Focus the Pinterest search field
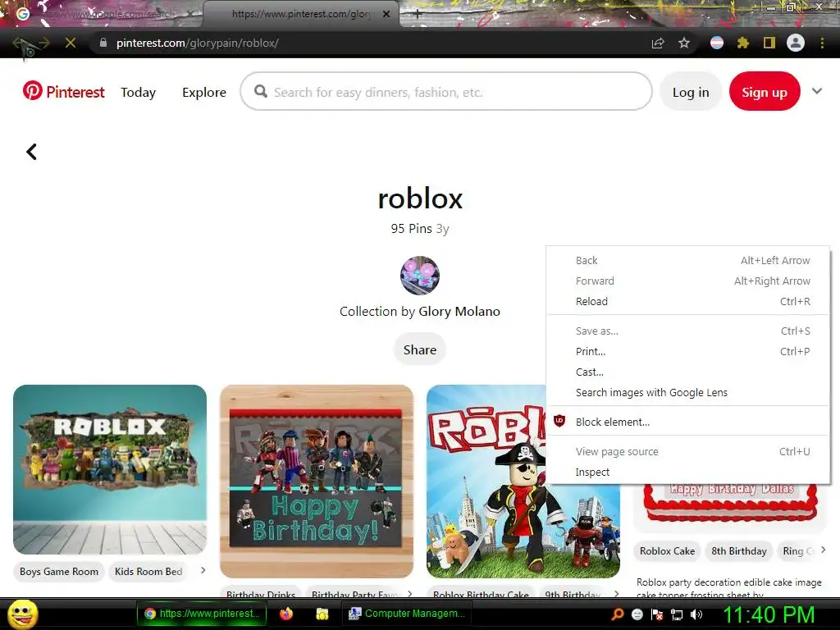Viewport: 840px width, 630px height. 446,92
